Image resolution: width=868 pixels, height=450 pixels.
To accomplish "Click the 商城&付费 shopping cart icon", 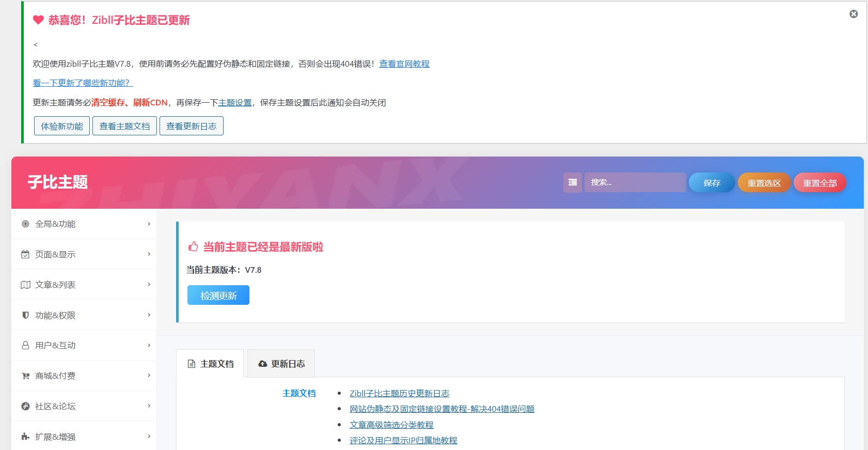I will click(25, 376).
